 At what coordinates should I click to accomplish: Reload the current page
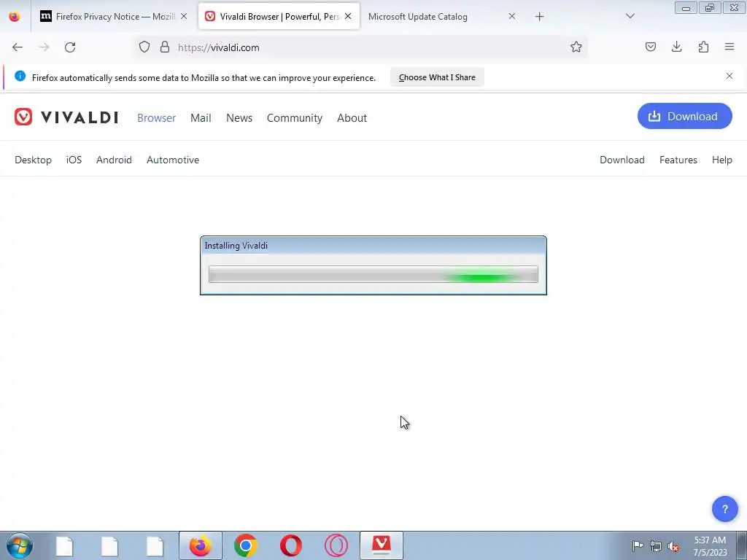(70, 47)
